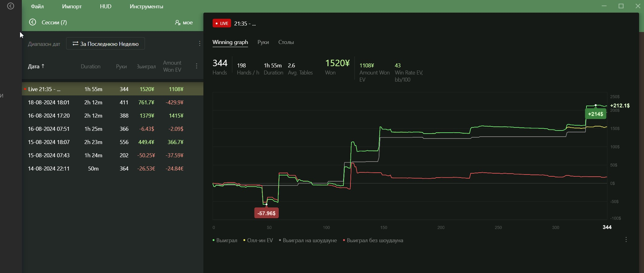Screen dimensions: 644x273
Task: Click the 1379¥ won value cell
Action: [147, 115]
